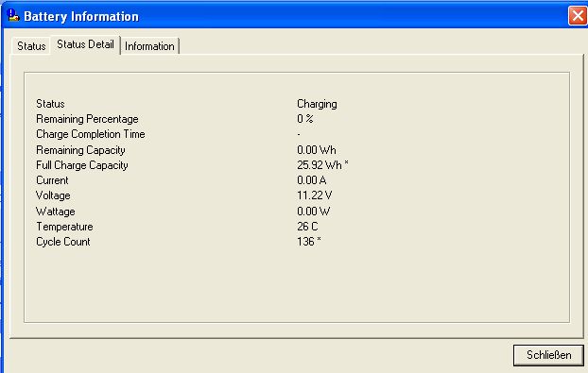Click the Full Charge Capacity label

point(82,165)
